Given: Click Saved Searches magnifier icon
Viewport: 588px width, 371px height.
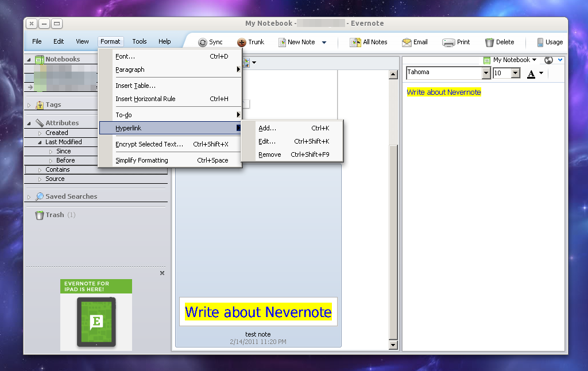Looking at the screenshot, I should point(40,196).
